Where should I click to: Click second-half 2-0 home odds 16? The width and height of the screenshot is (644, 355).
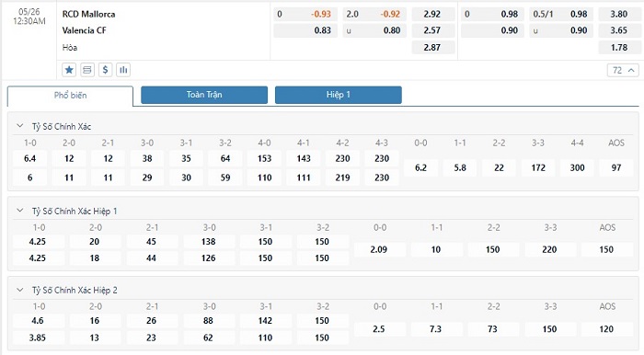(x=95, y=321)
